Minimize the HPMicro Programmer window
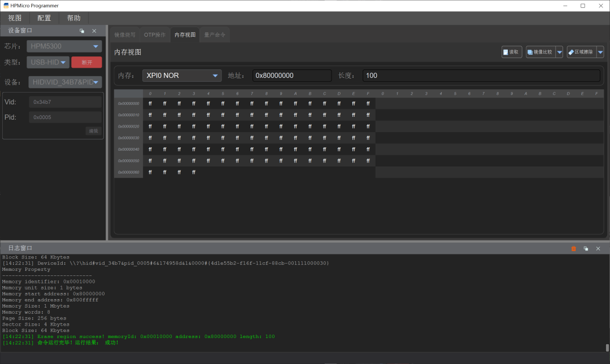610x364 pixels. [565, 6]
